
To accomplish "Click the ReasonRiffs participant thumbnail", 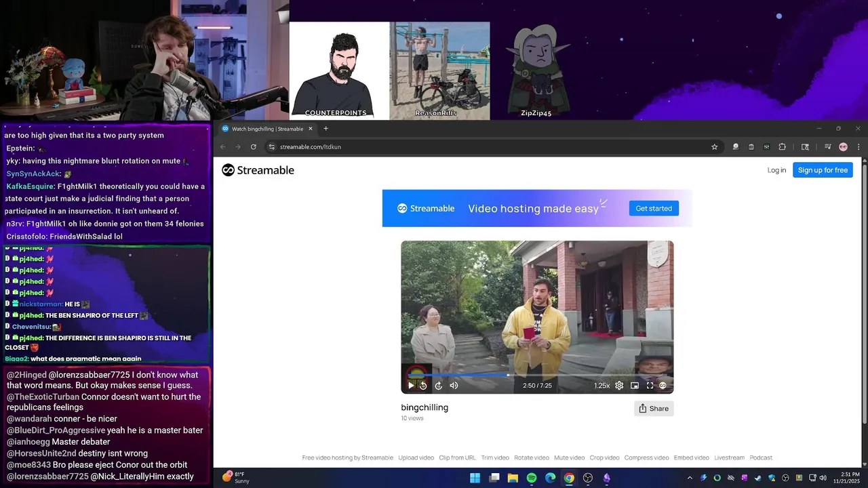I will pyautogui.click(x=439, y=70).
